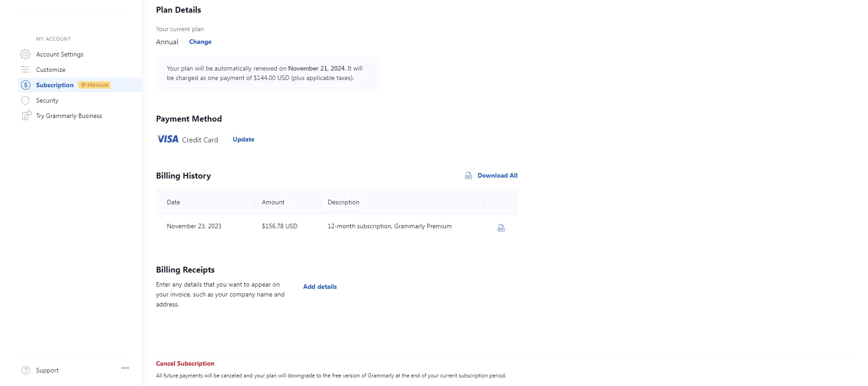Screen dimensions: 868x386
Task: Click the renewal date November 21, 2024
Action: pos(316,68)
